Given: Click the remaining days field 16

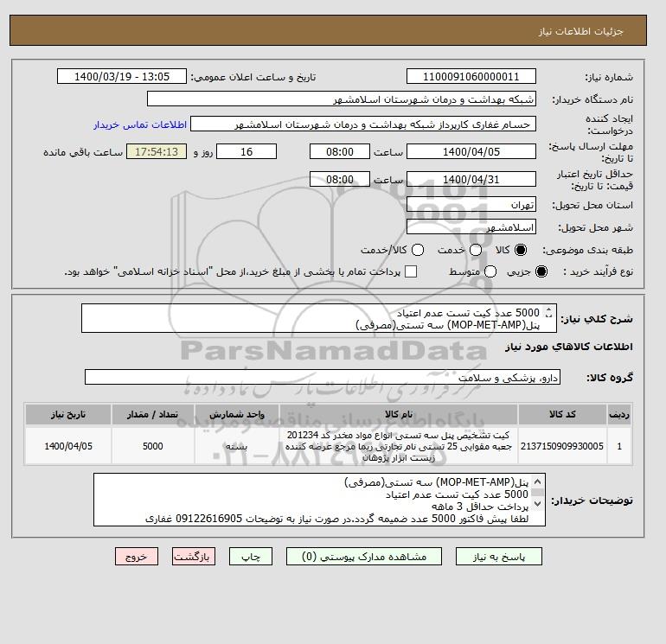Looking at the screenshot, I should 247,151.
